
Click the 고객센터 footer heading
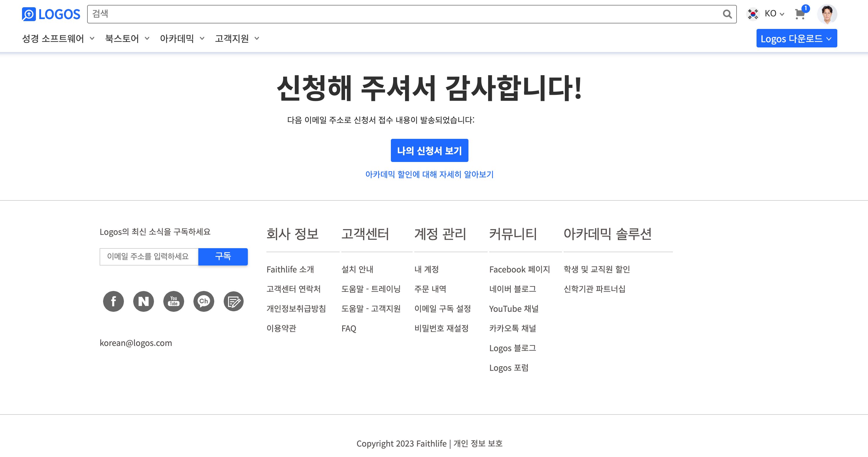click(x=365, y=234)
